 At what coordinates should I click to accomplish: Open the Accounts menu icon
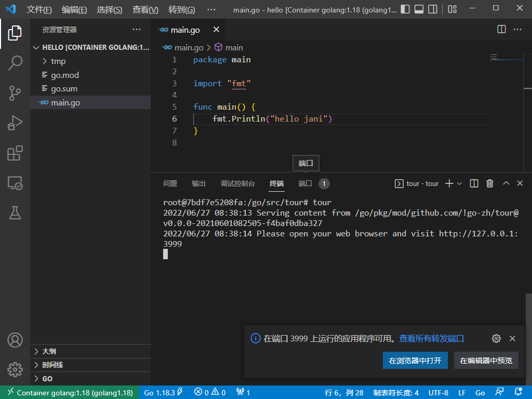(15, 340)
